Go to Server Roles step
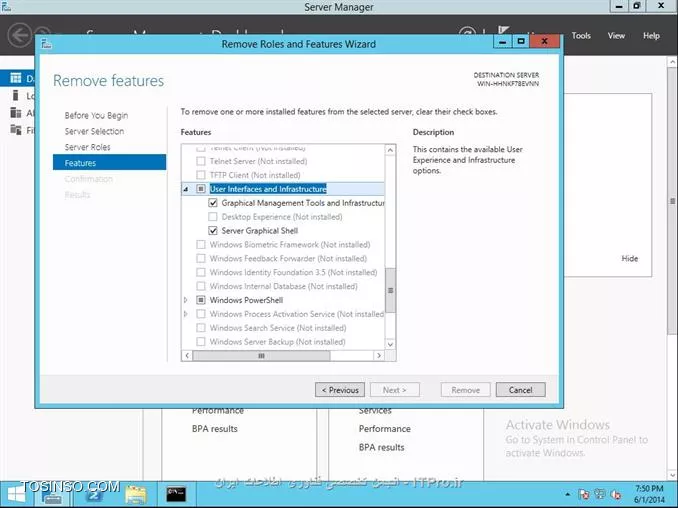The image size is (678, 508). coord(87,147)
